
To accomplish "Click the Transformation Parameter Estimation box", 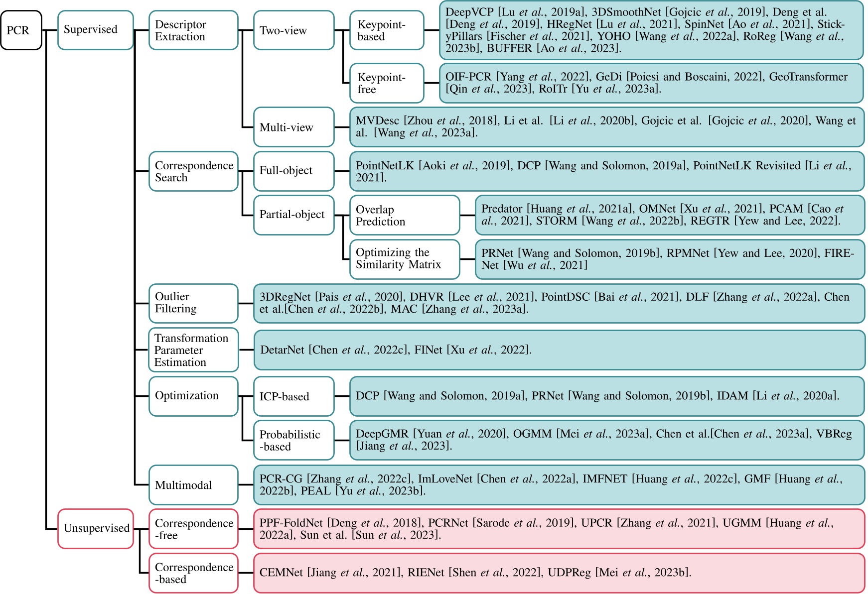I will pos(193,350).
